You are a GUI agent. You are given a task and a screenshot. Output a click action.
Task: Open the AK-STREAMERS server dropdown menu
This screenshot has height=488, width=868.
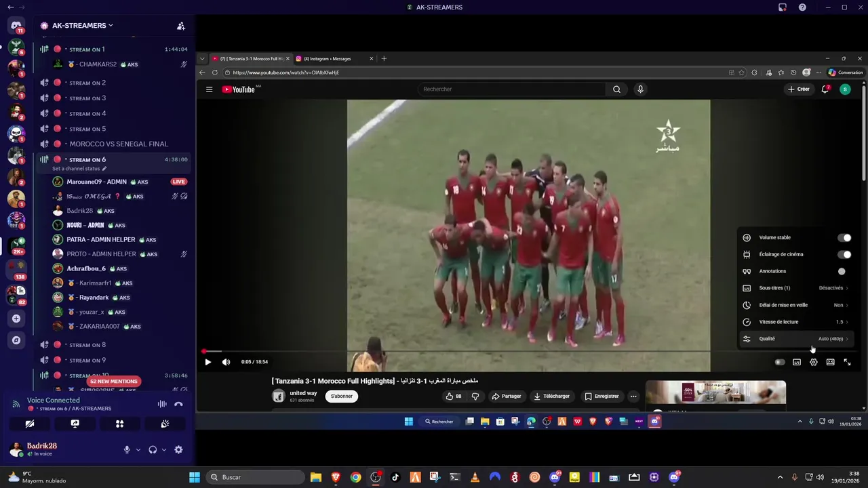(x=83, y=26)
